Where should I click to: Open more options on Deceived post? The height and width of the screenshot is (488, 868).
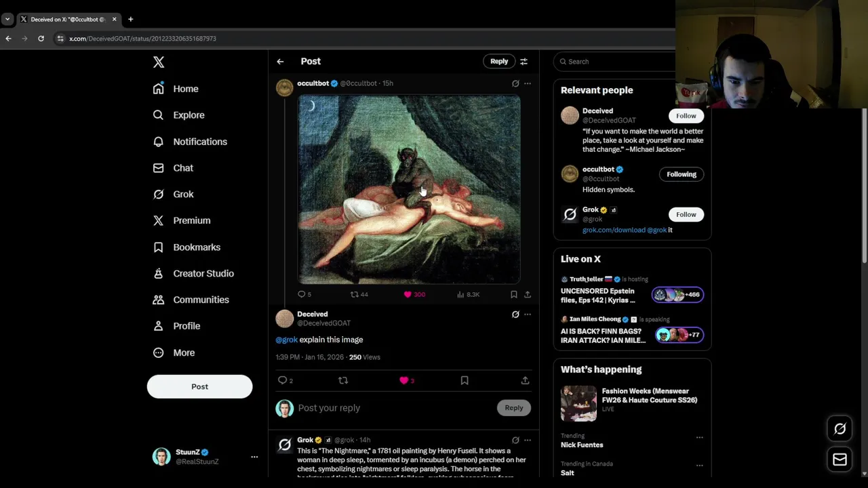click(x=528, y=314)
